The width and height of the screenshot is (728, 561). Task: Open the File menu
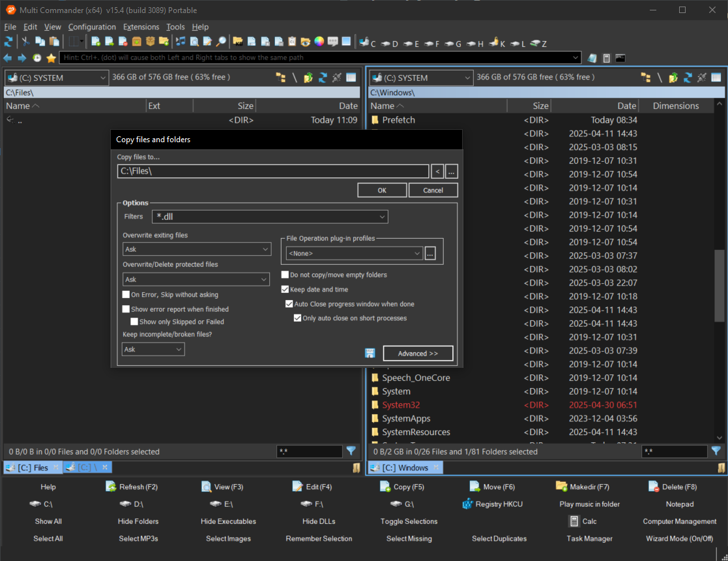click(x=10, y=27)
